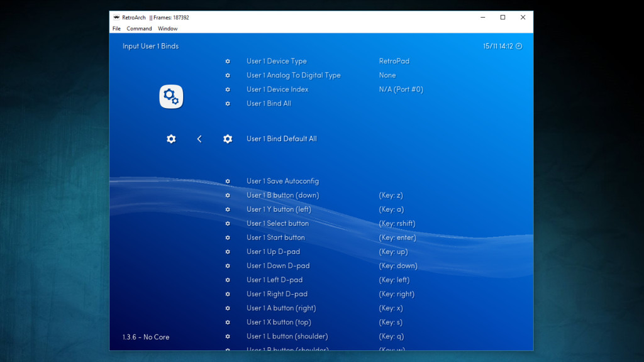This screenshot has width=644, height=362.
Task: Click the clock icon beside the date
Action: tap(519, 47)
